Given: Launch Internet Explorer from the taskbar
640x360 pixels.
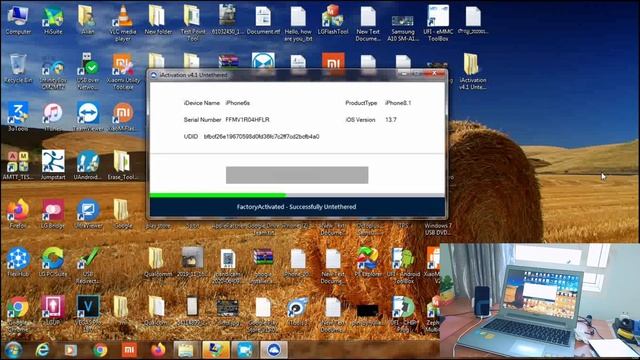Looking at the screenshot, I should (42, 350).
